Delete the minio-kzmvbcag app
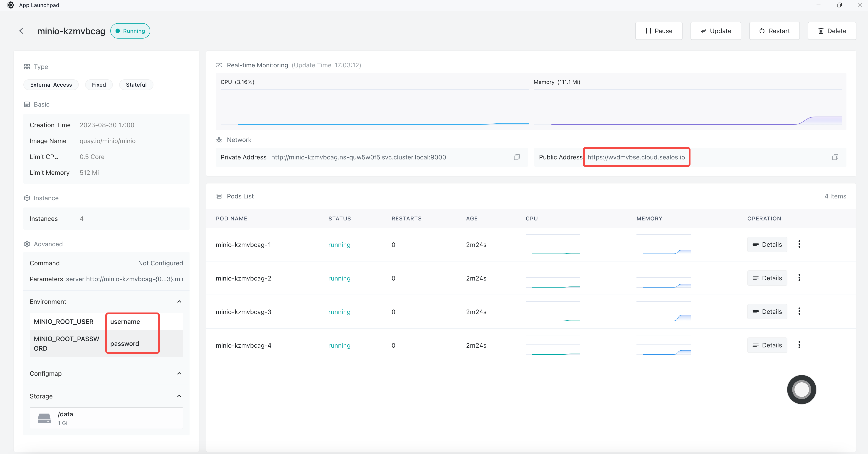Screen dimensions: 868x454 832,31
